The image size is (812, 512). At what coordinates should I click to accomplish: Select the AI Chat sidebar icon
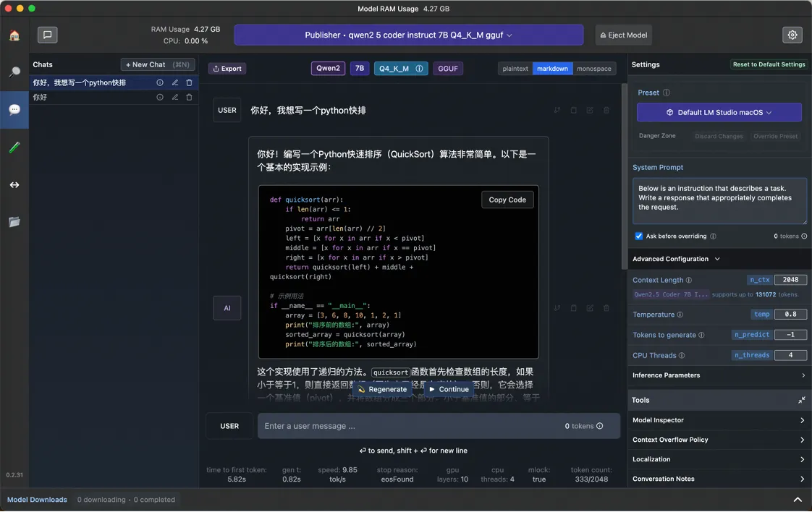[14, 110]
